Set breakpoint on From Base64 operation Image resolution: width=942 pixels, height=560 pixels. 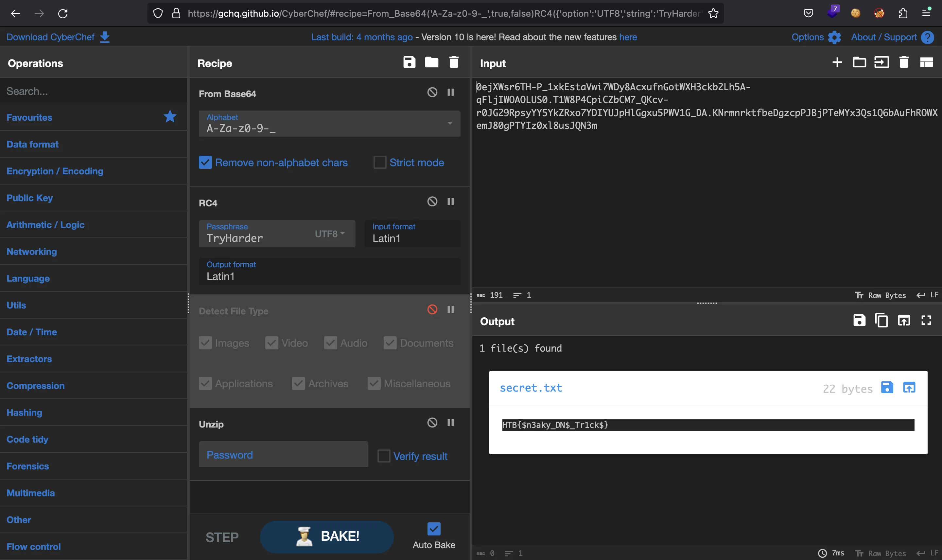[x=450, y=92]
